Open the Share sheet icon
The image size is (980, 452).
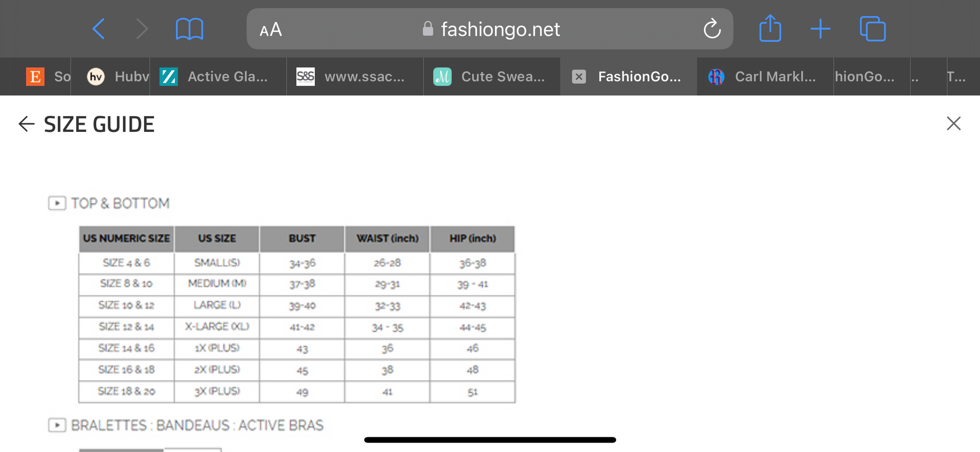(770, 29)
